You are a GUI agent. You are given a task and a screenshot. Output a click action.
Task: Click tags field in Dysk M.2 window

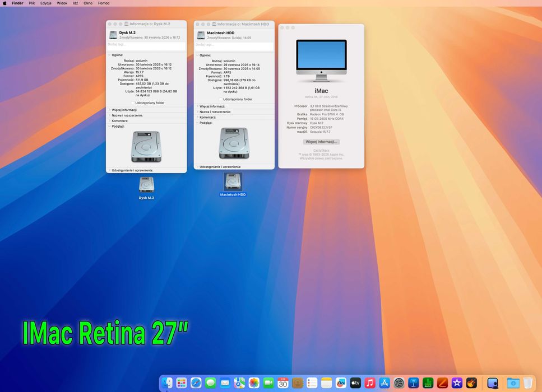[x=146, y=46]
